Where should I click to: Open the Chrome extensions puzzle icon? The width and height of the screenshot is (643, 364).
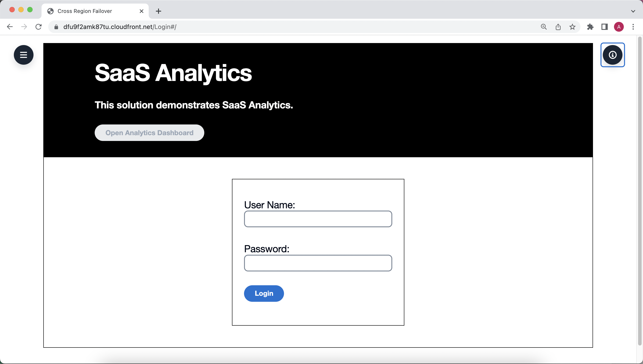coord(590,27)
